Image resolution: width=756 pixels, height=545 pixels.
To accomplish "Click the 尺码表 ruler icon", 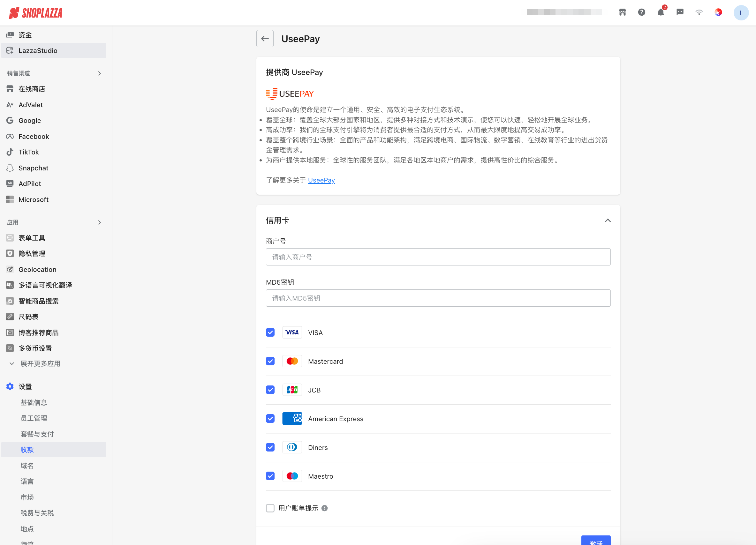I will coord(10,317).
